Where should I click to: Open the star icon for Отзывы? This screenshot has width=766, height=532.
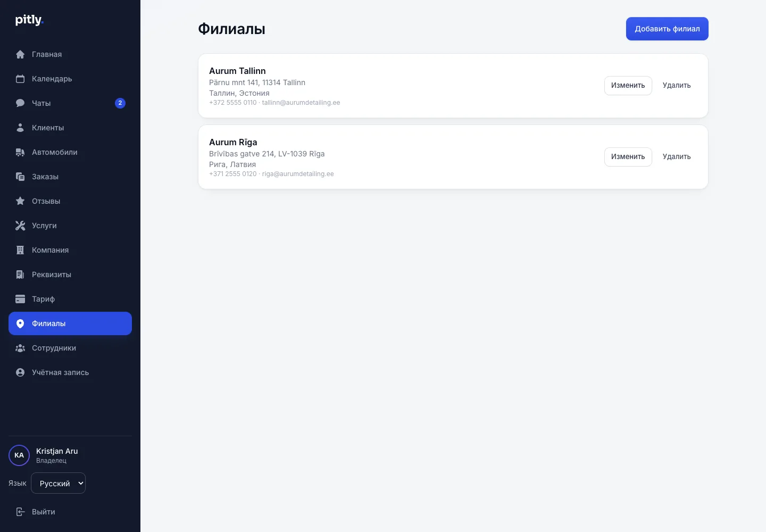click(20, 201)
